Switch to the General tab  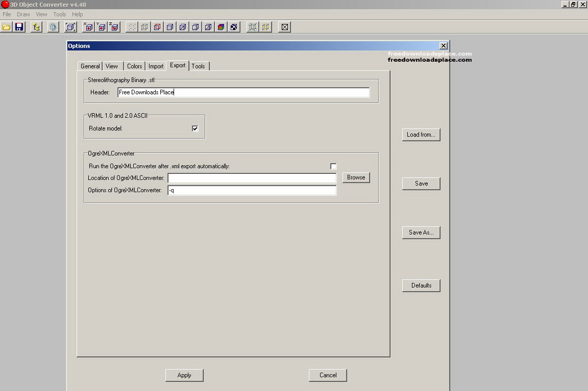pos(90,66)
